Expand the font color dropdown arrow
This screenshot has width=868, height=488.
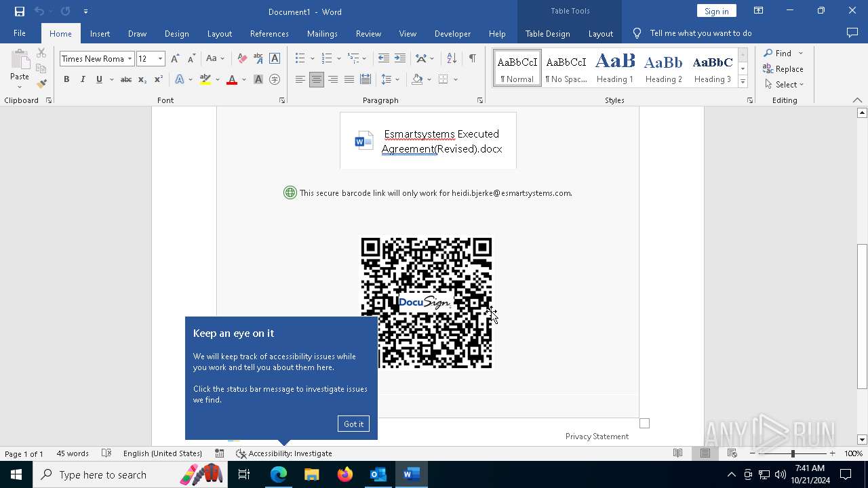coord(244,79)
